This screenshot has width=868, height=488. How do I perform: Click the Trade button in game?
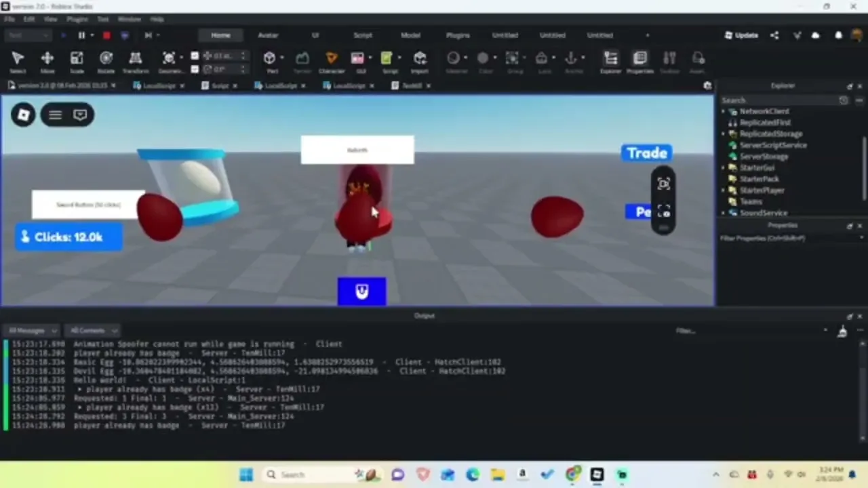[x=647, y=153]
